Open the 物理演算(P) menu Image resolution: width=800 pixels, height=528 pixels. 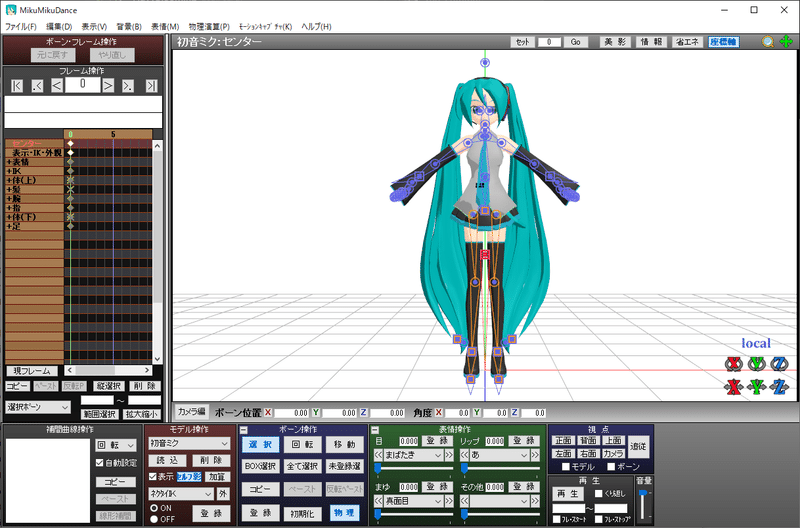(209, 27)
